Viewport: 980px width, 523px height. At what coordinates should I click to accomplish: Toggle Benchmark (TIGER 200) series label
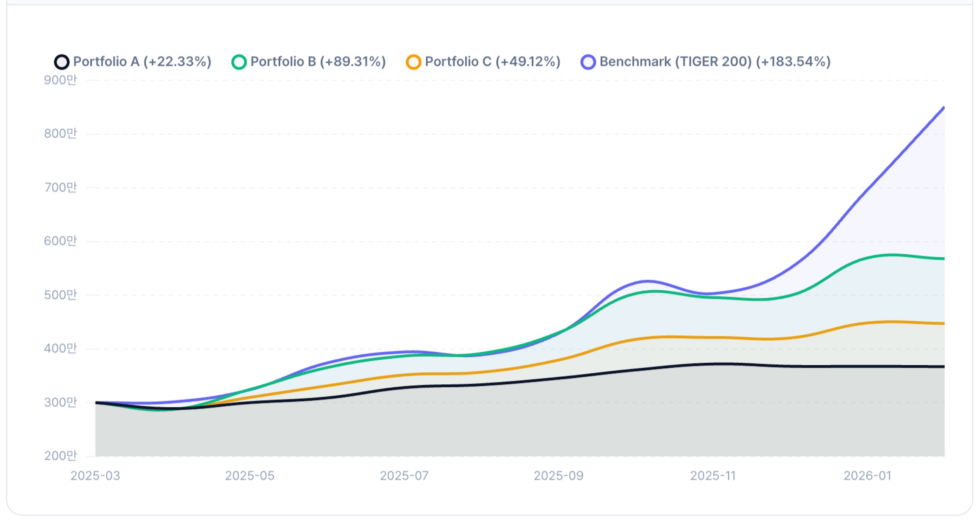tap(715, 61)
